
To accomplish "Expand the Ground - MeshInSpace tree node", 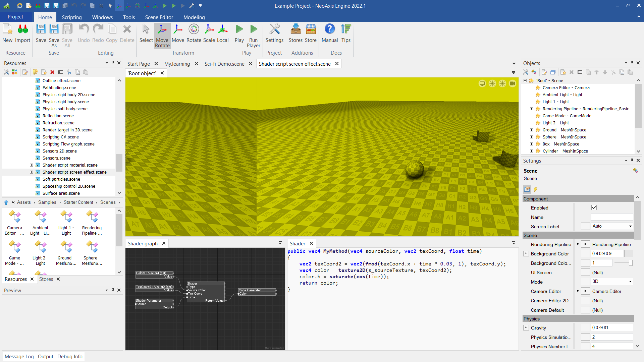I will point(531,130).
